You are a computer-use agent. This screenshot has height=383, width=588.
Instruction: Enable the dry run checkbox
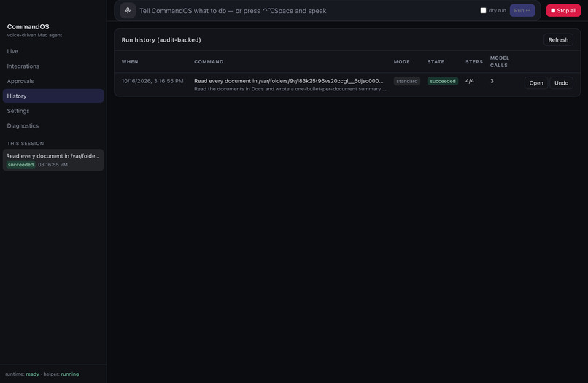point(483,10)
